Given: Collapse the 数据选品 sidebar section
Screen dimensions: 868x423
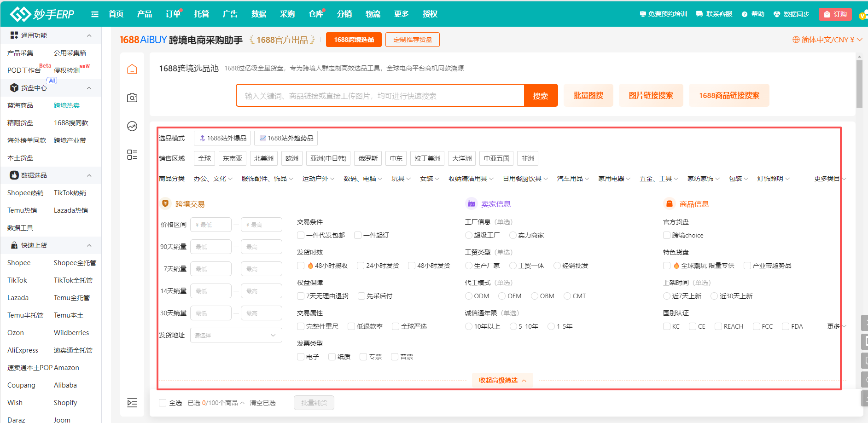Looking at the screenshot, I should point(89,175).
